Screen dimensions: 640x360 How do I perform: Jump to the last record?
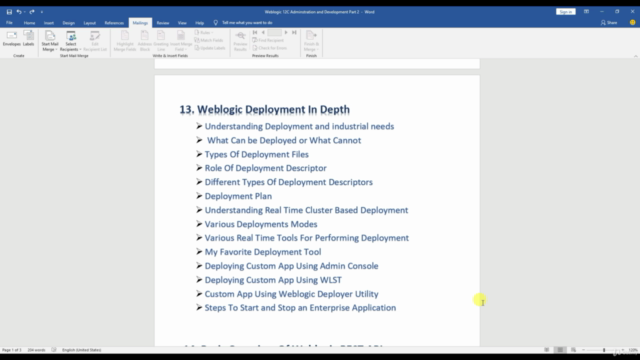point(294,32)
